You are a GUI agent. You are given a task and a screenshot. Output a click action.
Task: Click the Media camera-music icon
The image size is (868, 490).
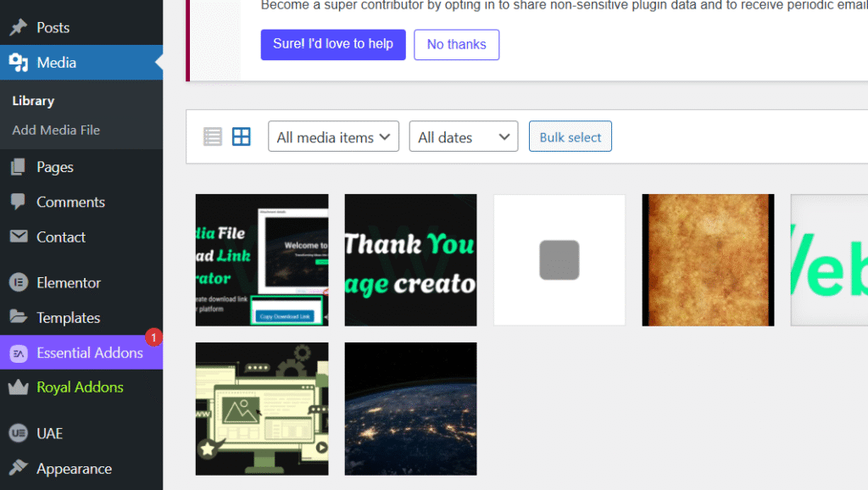click(19, 63)
